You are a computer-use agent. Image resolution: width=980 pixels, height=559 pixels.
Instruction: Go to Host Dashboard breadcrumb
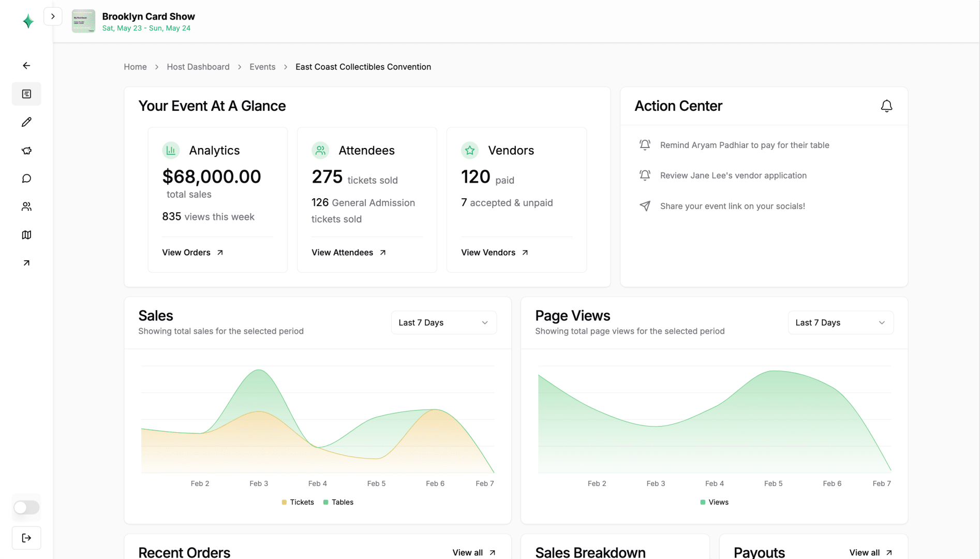[198, 67]
